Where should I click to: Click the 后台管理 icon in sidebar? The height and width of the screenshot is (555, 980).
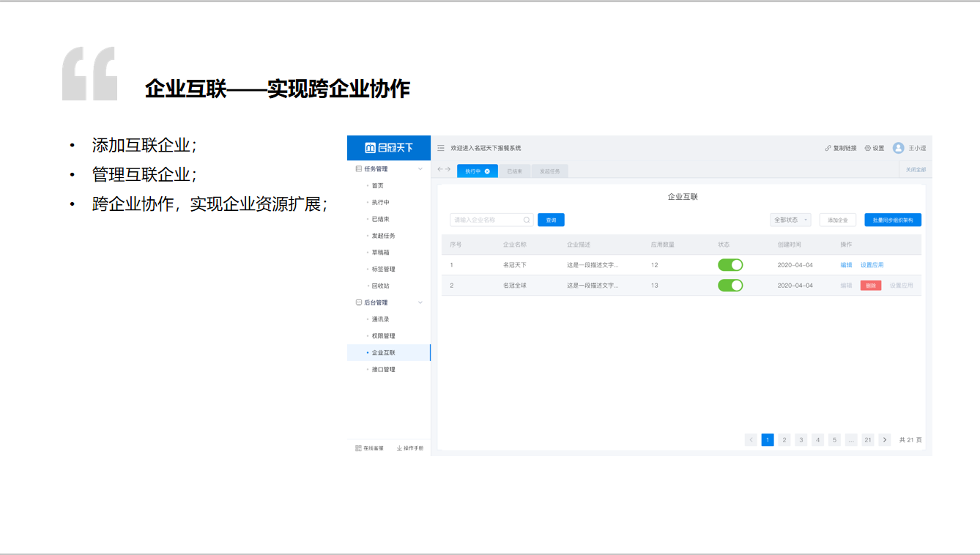coord(358,302)
